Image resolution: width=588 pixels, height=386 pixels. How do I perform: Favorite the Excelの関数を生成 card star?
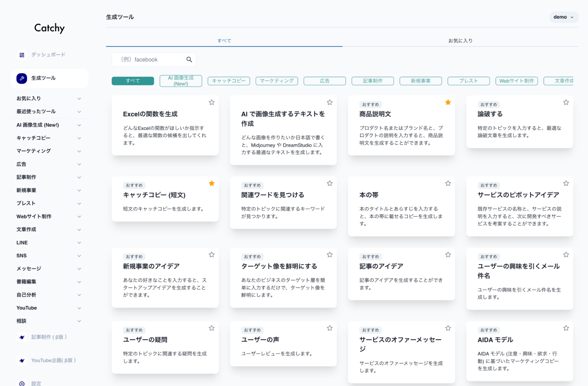click(x=211, y=102)
